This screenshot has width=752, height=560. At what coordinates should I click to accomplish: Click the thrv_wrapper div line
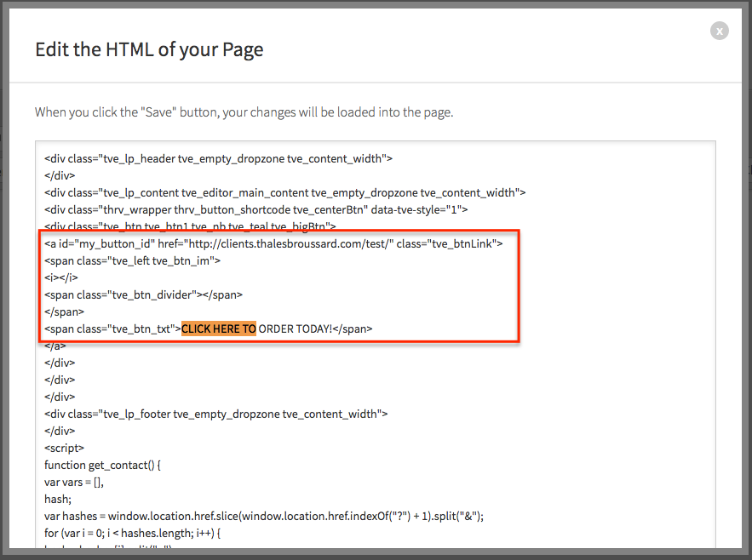[256, 210]
